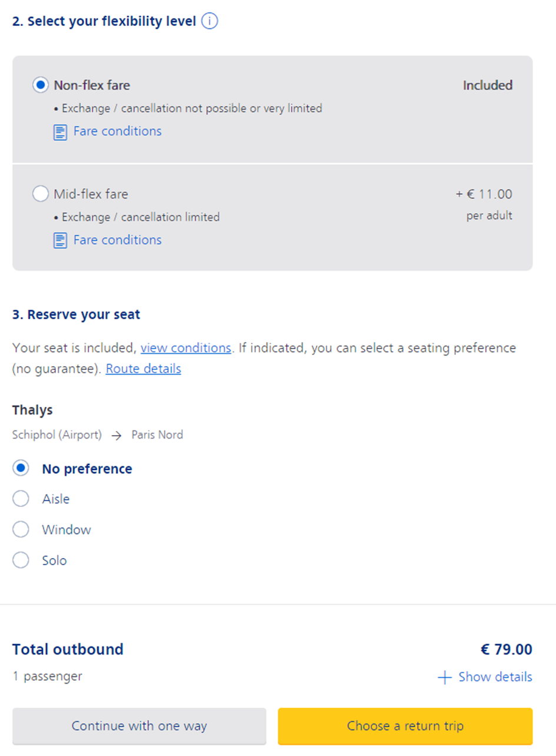
Task: Choose the No preference seating option
Action: pyautogui.click(x=21, y=469)
